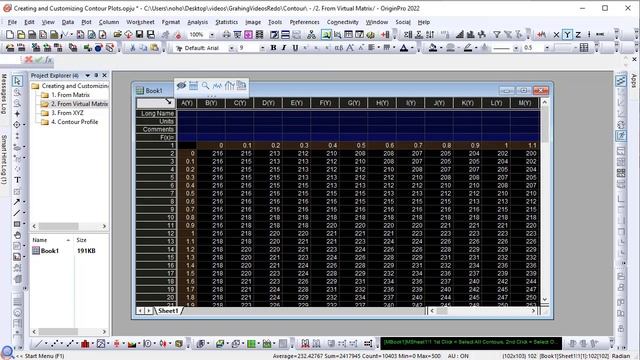Open the font size 9 dropdown
The width and height of the screenshot is (640, 360).
point(262,48)
